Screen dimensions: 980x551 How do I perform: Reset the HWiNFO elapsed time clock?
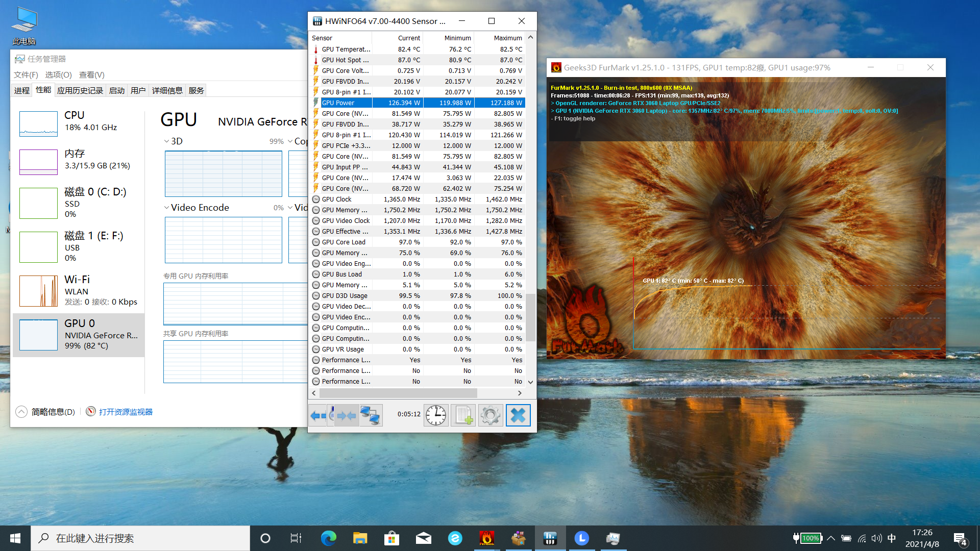click(x=436, y=415)
